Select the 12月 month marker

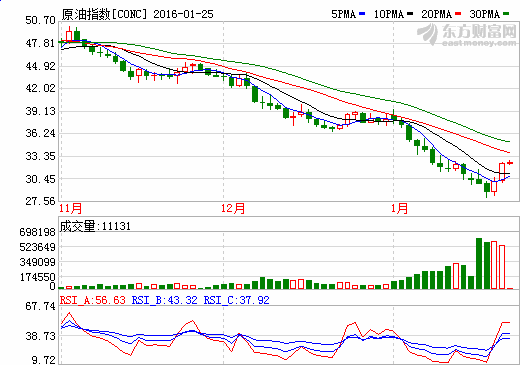point(233,209)
